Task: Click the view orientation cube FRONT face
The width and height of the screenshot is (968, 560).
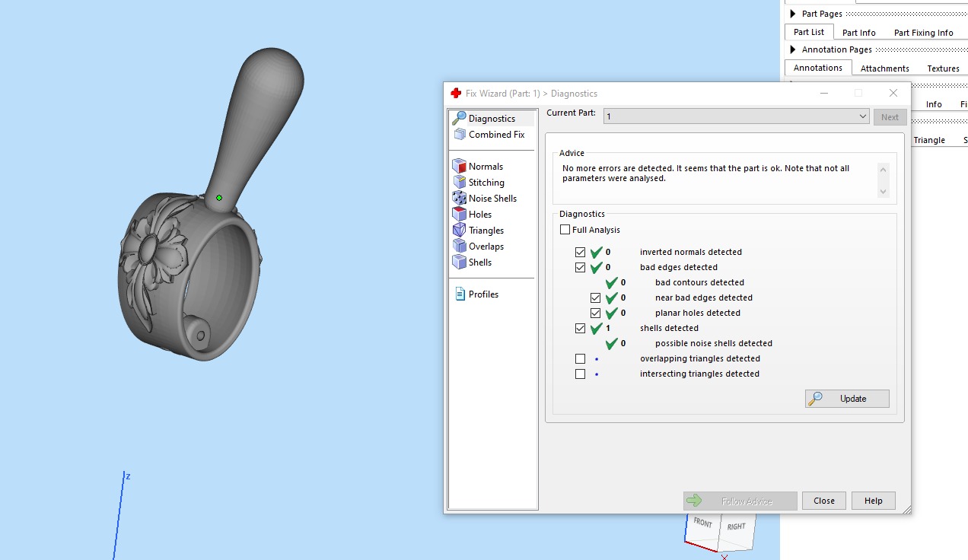Action: pos(702,523)
